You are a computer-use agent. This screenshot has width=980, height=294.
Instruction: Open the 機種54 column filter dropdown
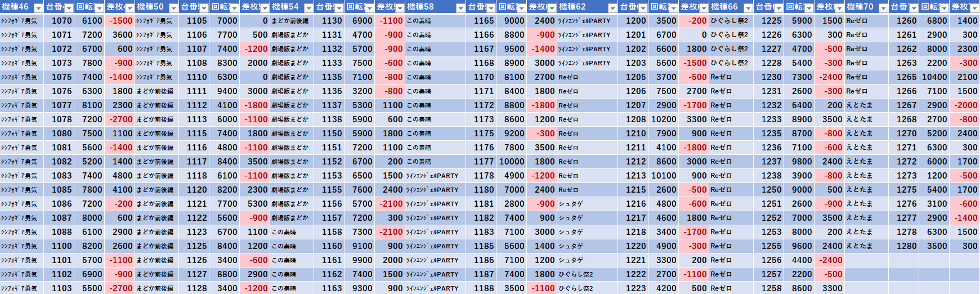click(308, 8)
